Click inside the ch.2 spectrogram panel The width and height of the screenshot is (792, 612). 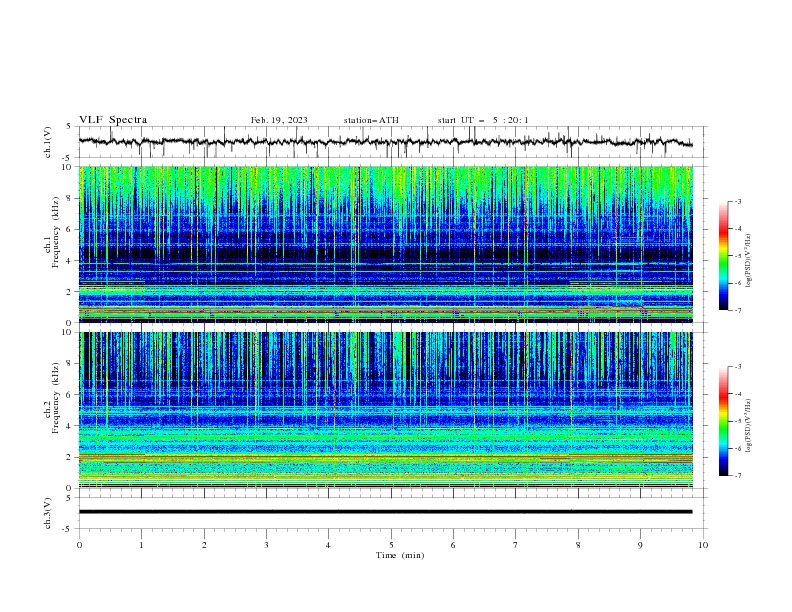pos(386,410)
